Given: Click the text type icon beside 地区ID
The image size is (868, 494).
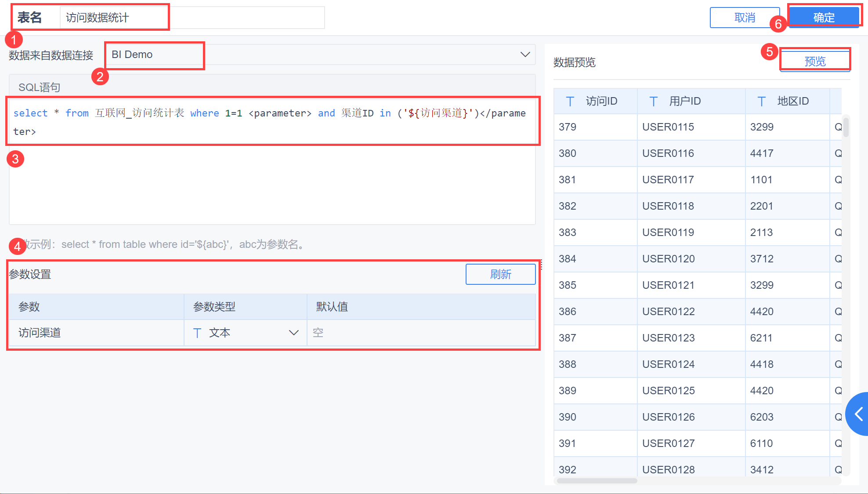Looking at the screenshot, I should coord(761,102).
